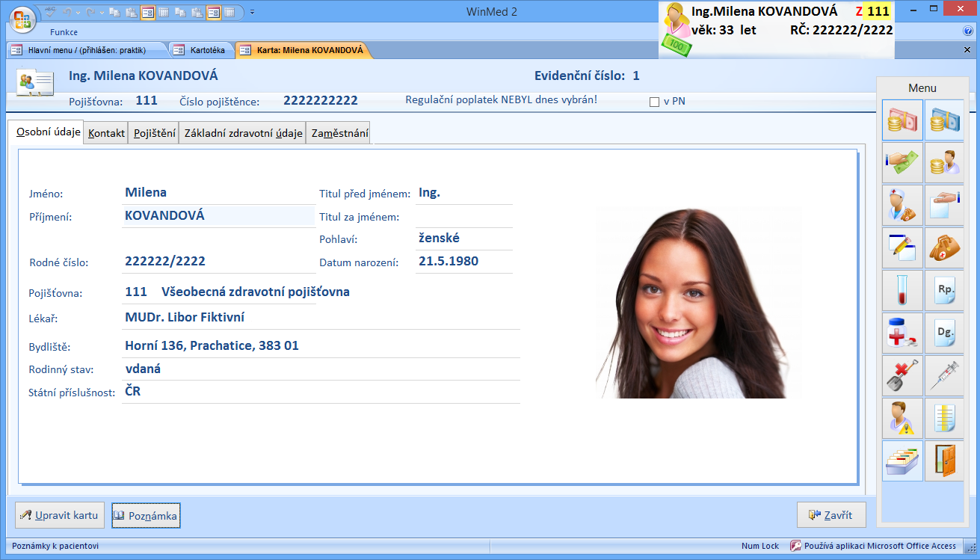Click the Jméno field Milena
This screenshot has width=980, height=560.
point(218,193)
